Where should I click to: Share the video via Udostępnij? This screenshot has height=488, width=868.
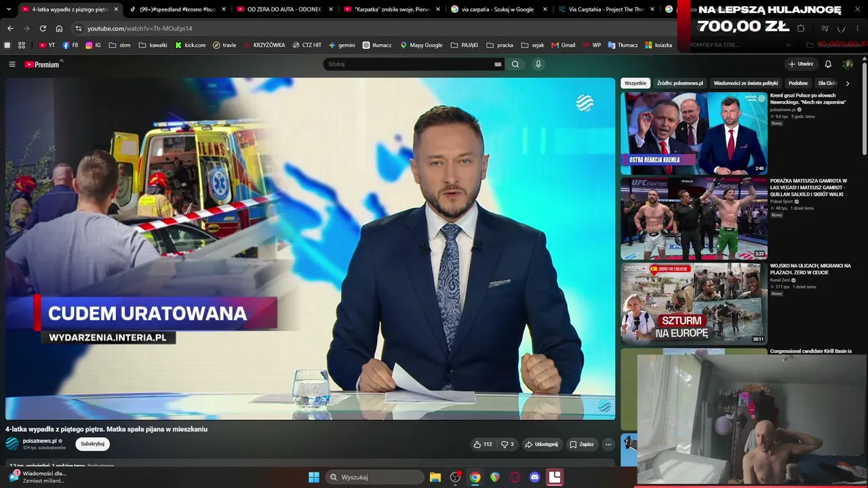tap(541, 445)
